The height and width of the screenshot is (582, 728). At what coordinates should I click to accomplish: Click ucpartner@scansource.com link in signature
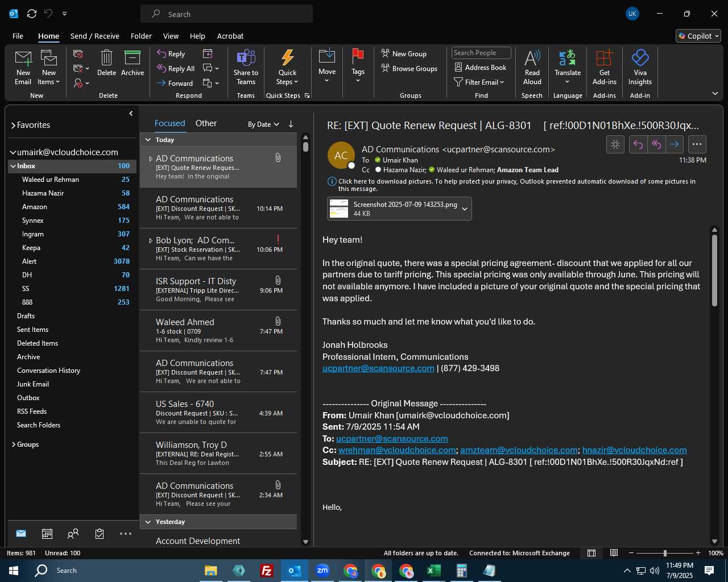click(x=378, y=368)
